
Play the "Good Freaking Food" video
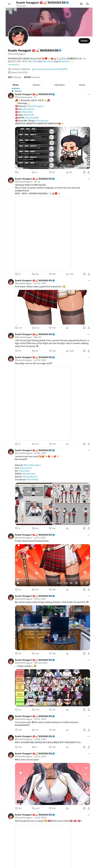click(18, 583)
